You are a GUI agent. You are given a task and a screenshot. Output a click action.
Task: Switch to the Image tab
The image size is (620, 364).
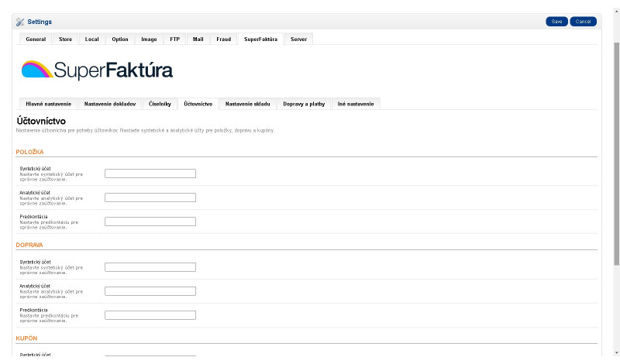click(x=149, y=39)
